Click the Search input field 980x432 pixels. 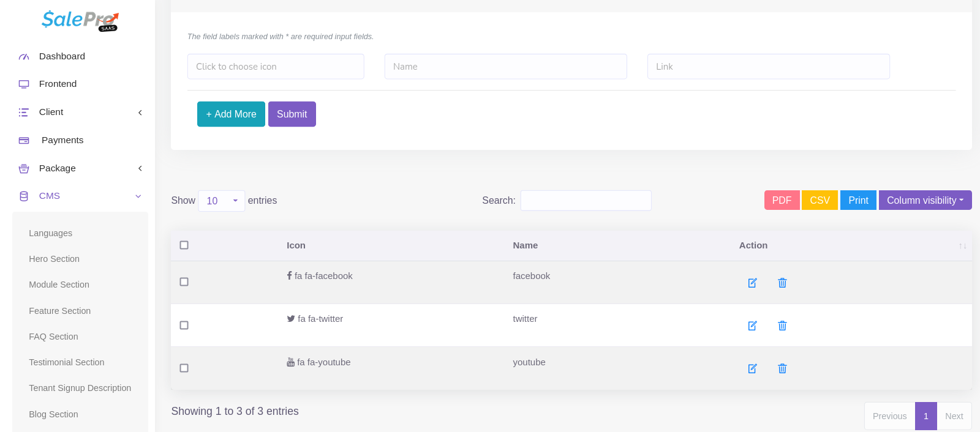pos(586,201)
